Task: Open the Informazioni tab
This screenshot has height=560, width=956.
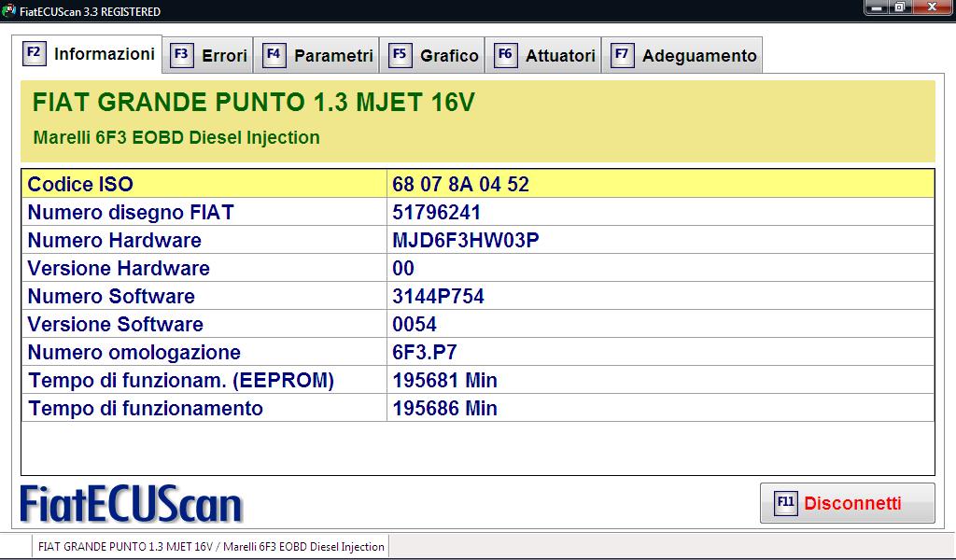Action: 87,53
